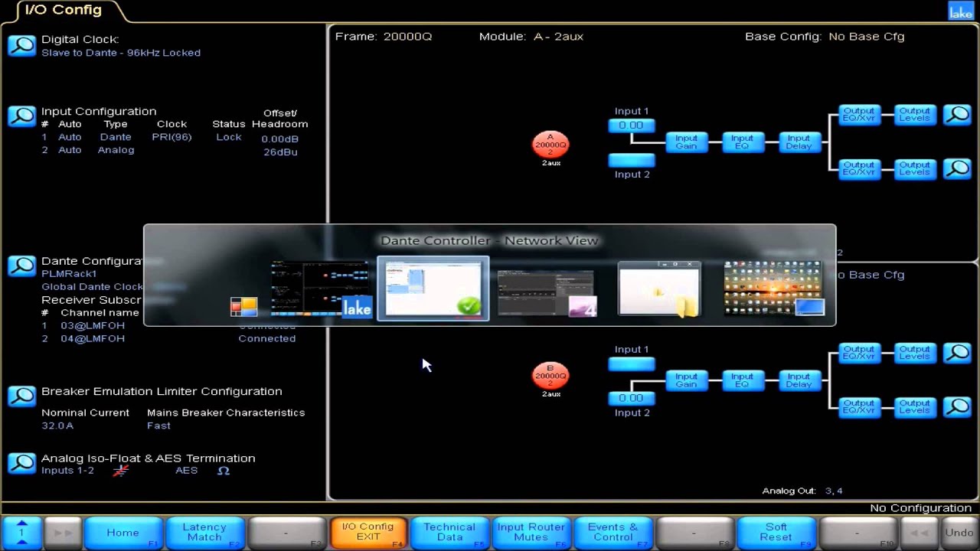Screen dimensions: 980x551
Task: Click the page 1 up-arrow button
Action: pos(21,533)
